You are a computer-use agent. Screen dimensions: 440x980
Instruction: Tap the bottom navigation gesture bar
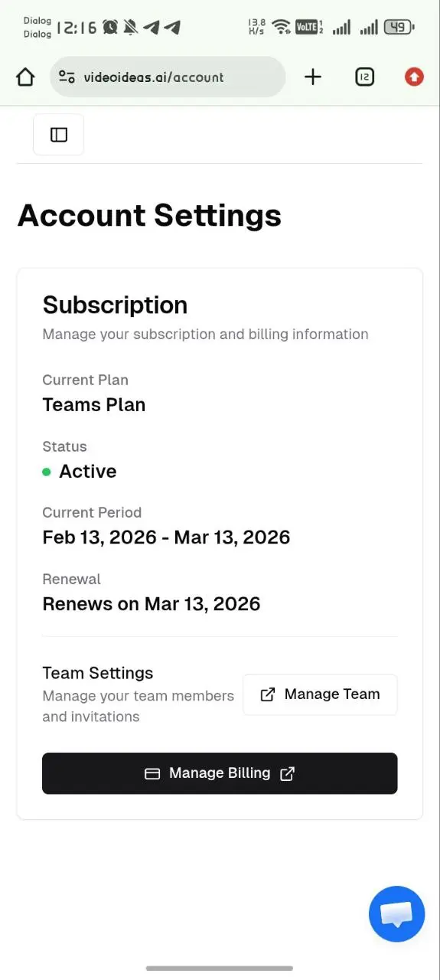click(220, 969)
